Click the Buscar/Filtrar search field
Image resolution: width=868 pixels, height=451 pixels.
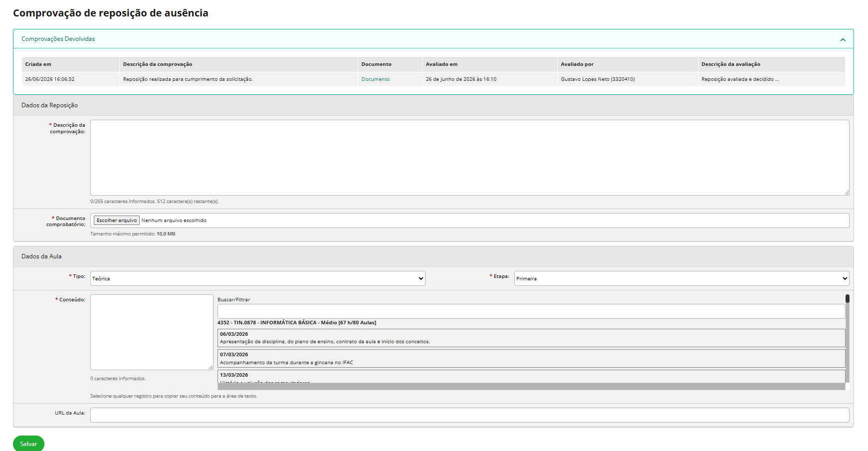(x=531, y=311)
